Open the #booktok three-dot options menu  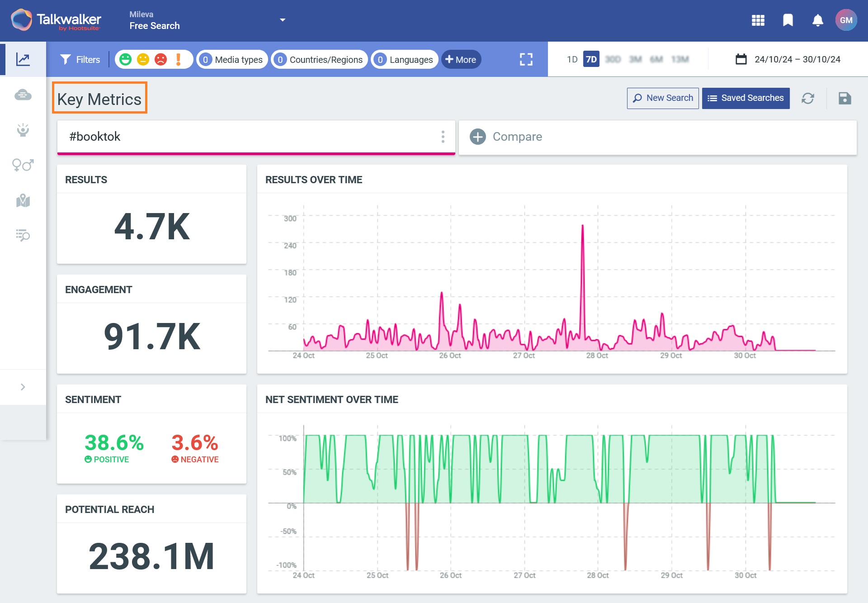(443, 137)
